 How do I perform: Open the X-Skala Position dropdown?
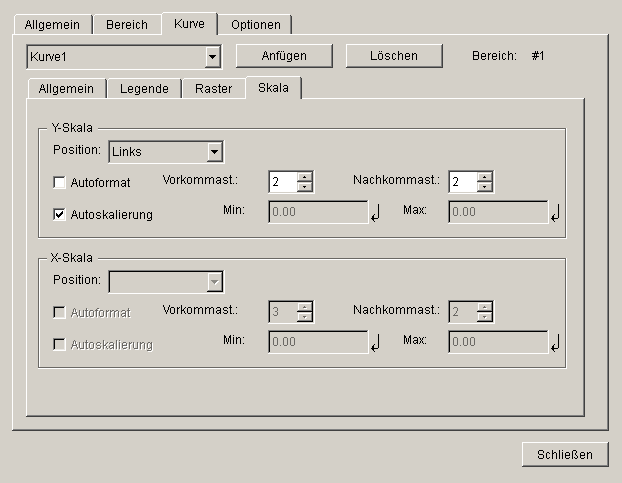[214, 282]
